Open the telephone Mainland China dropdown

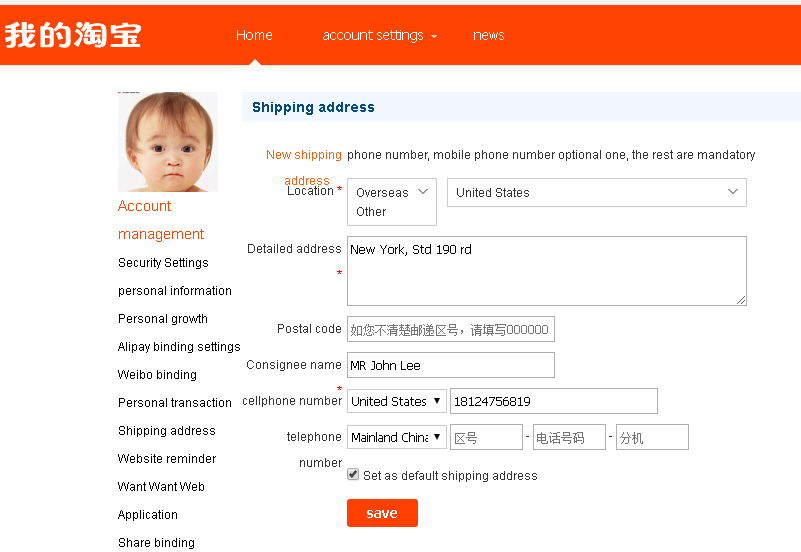[397, 437]
